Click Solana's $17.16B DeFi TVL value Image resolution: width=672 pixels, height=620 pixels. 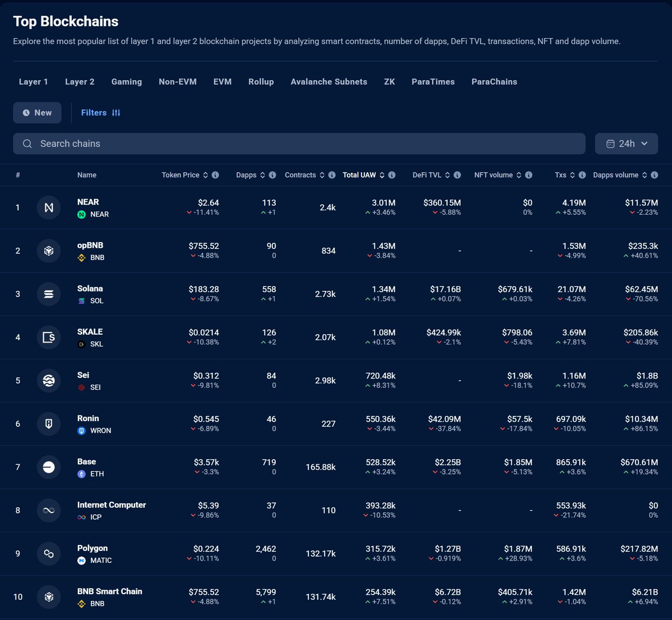point(445,289)
